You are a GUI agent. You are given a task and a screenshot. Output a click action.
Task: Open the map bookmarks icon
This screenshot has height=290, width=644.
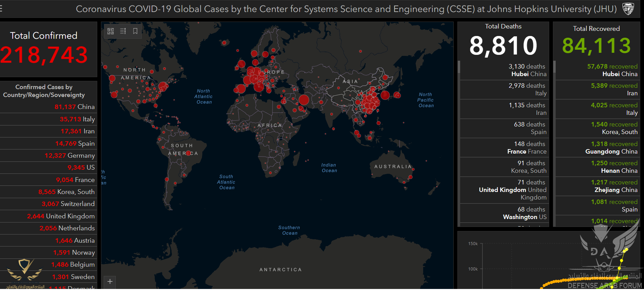[x=135, y=31]
